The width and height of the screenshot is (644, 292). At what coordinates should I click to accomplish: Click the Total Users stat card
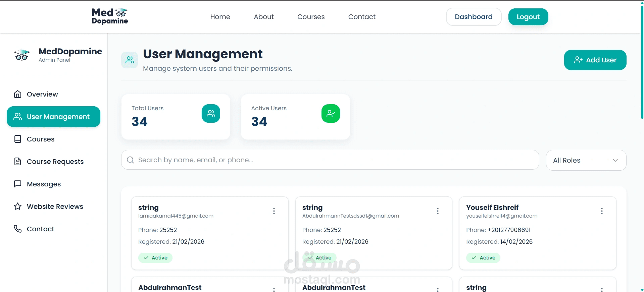coord(176,117)
